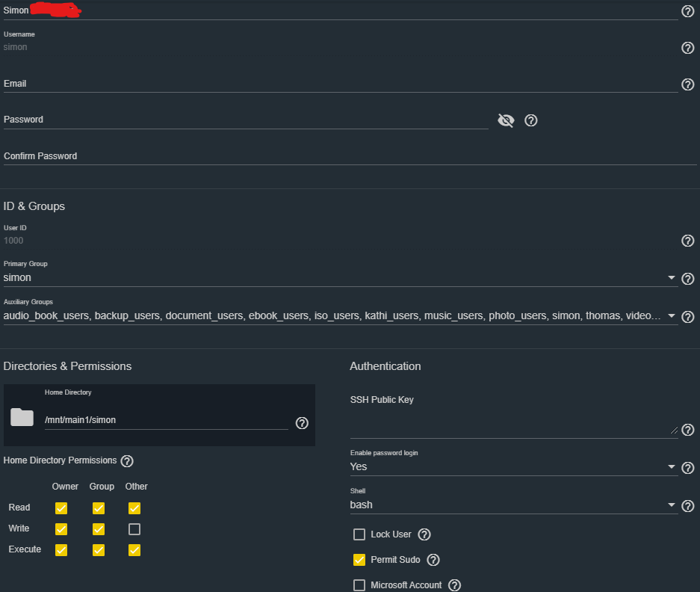700x592 pixels.
Task: Click the Directories & Permissions heading
Action: (x=67, y=366)
